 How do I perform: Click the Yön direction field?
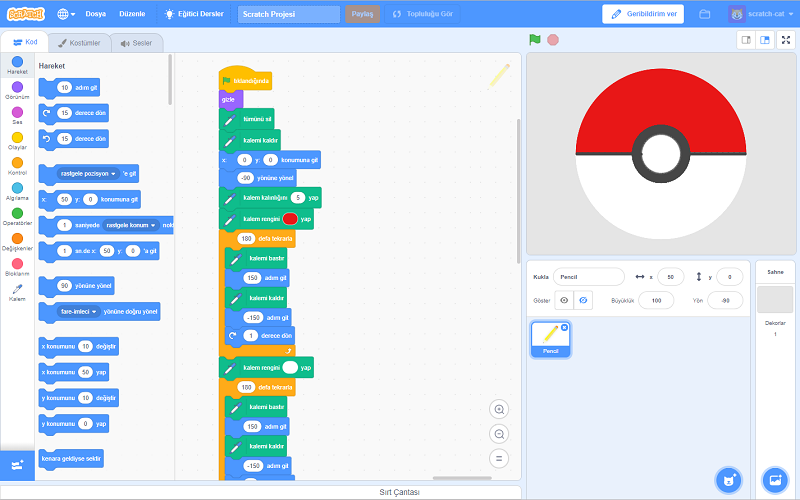click(726, 301)
